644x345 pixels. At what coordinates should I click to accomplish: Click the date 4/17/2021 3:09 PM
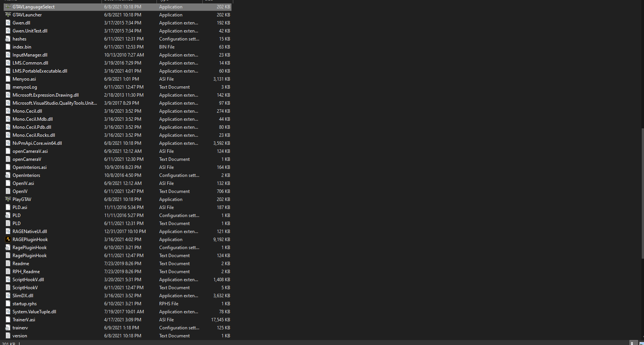[x=123, y=320]
